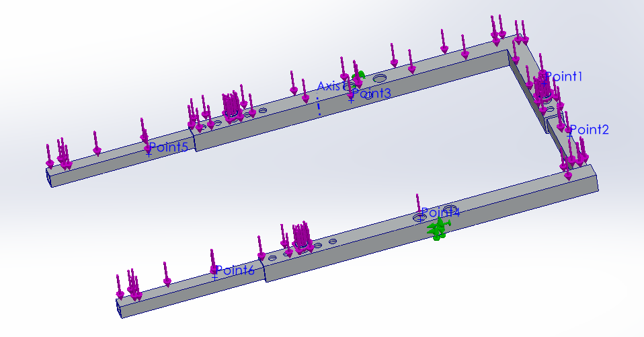Click the dense force arrow cluster on upper rail
644x337 pixels.
pos(232,105)
